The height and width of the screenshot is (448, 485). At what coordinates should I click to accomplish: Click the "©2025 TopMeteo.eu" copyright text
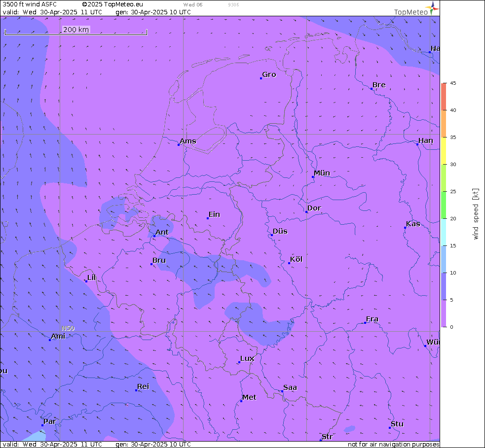click(x=112, y=4)
